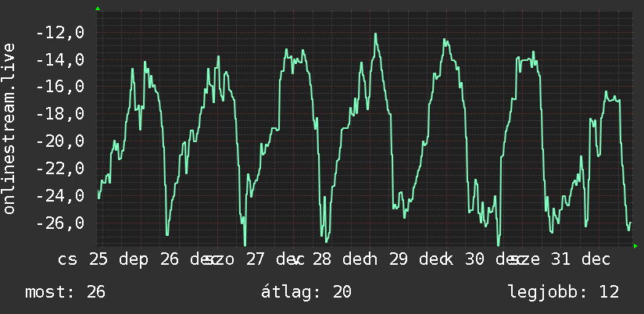Click the highest peak near -12 on 29 dec
Viewport: 644px width, 314px height.
pos(375,34)
